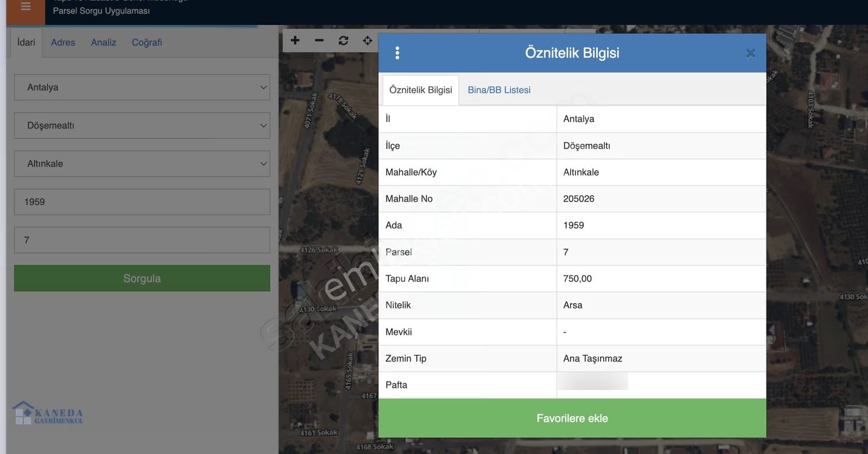This screenshot has height=454, width=868.
Task: Open the Analiz tab
Action: 104,42
